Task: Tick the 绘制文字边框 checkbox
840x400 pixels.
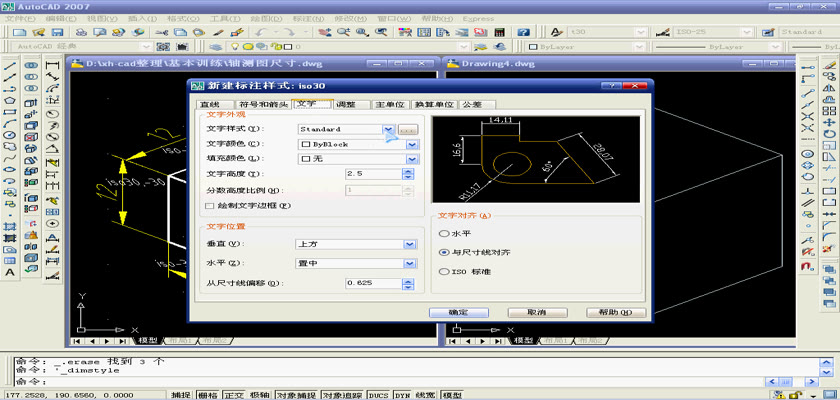Action: tap(209, 206)
